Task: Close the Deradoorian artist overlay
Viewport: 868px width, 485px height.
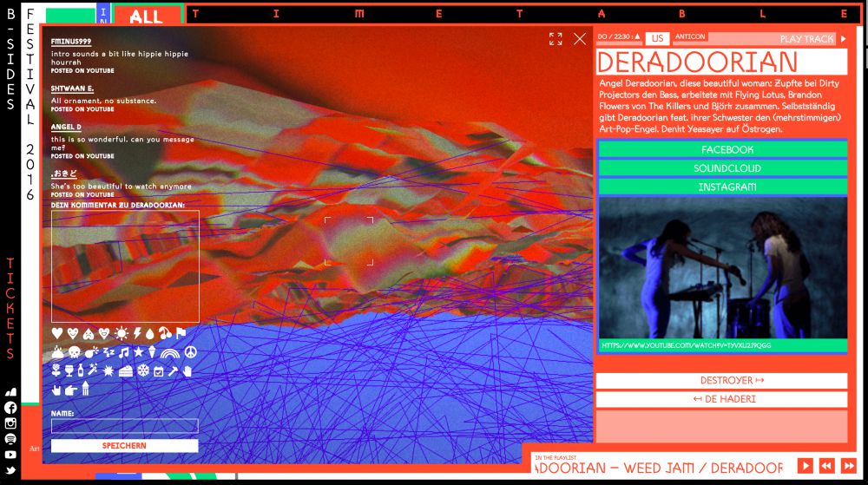Action: pos(580,39)
